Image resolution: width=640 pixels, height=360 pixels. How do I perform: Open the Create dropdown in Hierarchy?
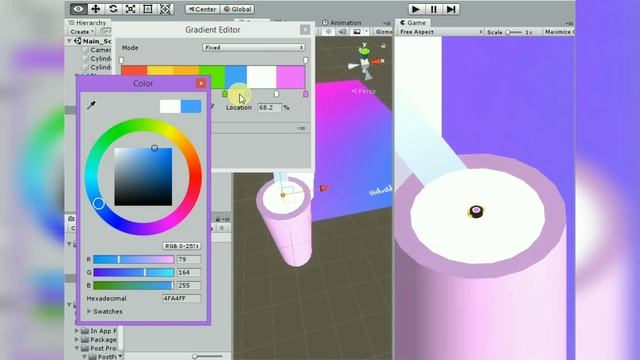[x=82, y=32]
